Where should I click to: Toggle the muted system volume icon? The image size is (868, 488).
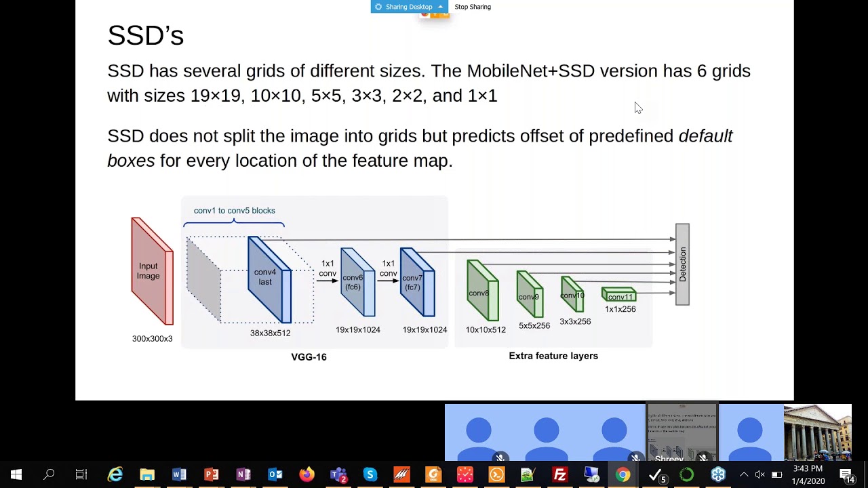[x=760, y=475]
